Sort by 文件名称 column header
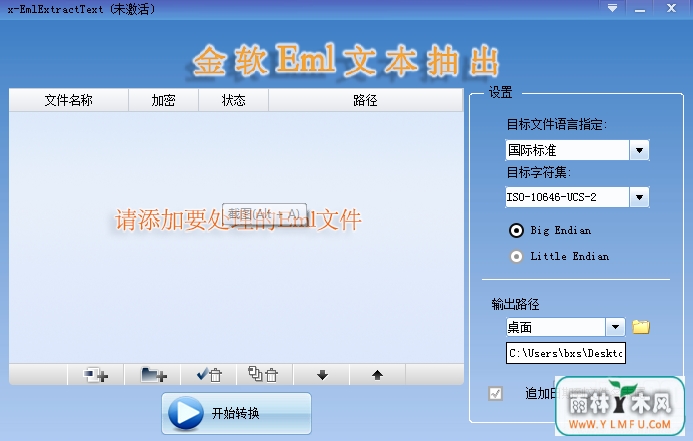 69,100
